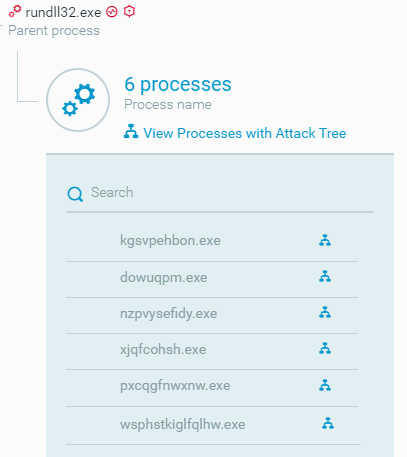This screenshot has height=457, width=407.
Task: Click the magnifier search icon
Action: [x=75, y=194]
